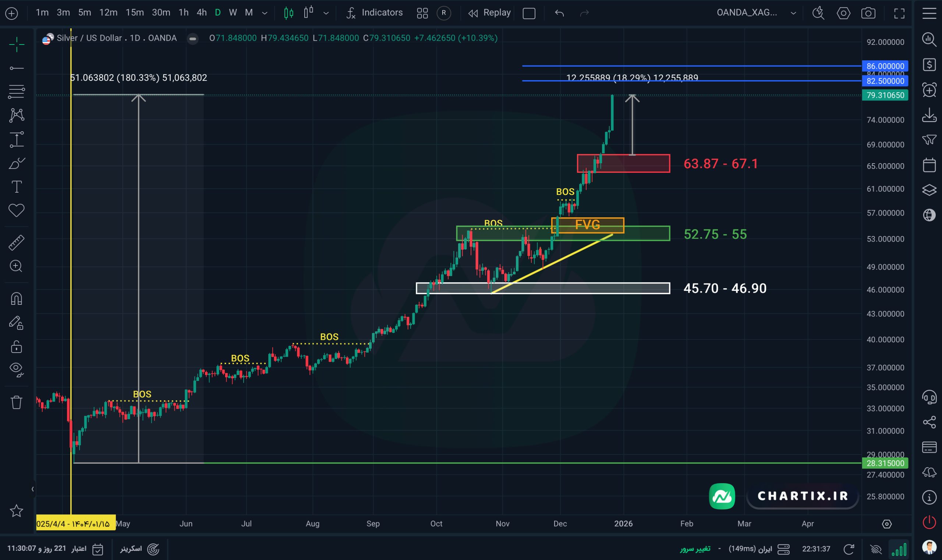Hide all drawings with eye icon
This screenshot has height=560, width=942.
(16, 369)
